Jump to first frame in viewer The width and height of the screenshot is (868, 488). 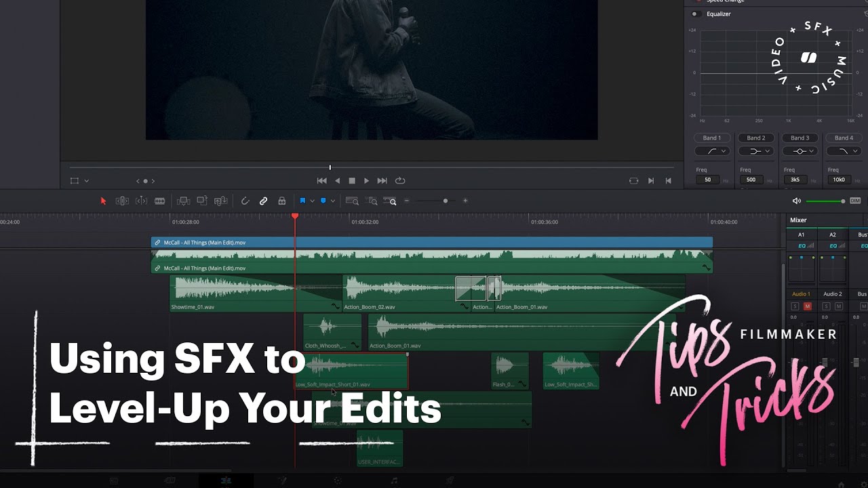coord(322,181)
